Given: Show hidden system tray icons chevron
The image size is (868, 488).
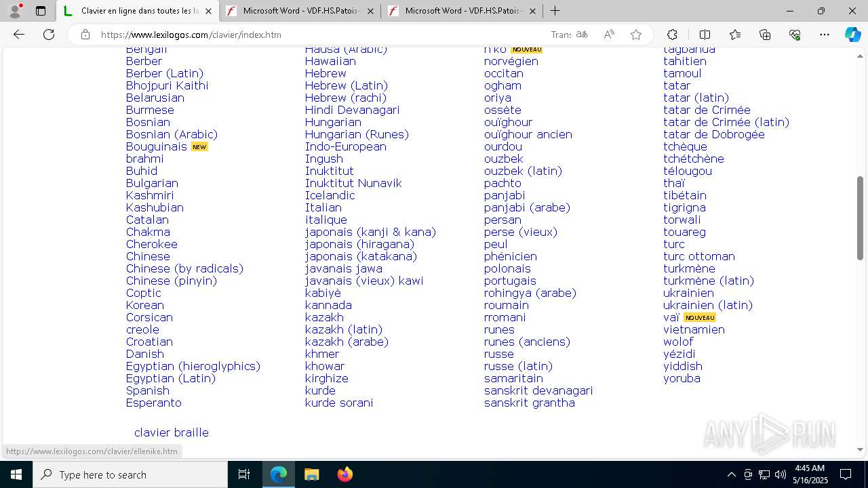Looking at the screenshot, I should tap(731, 474).
